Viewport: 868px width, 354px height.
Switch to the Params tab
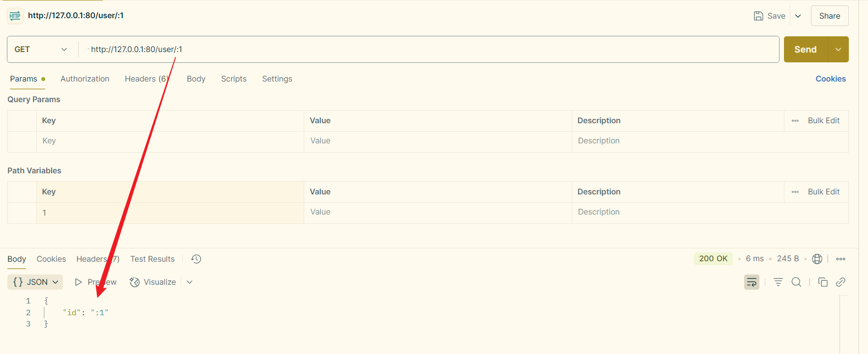(28, 79)
